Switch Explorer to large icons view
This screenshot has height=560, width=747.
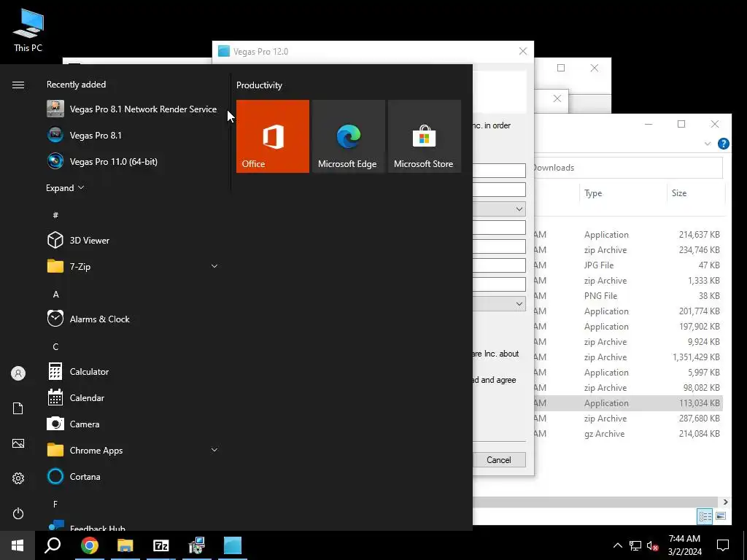[x=721, y=516]
